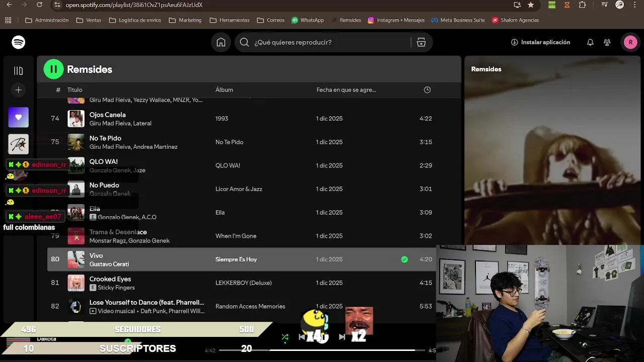Click the clock duration column header
Viewport: 644px width, 362px height.
[x=427, y=90]
